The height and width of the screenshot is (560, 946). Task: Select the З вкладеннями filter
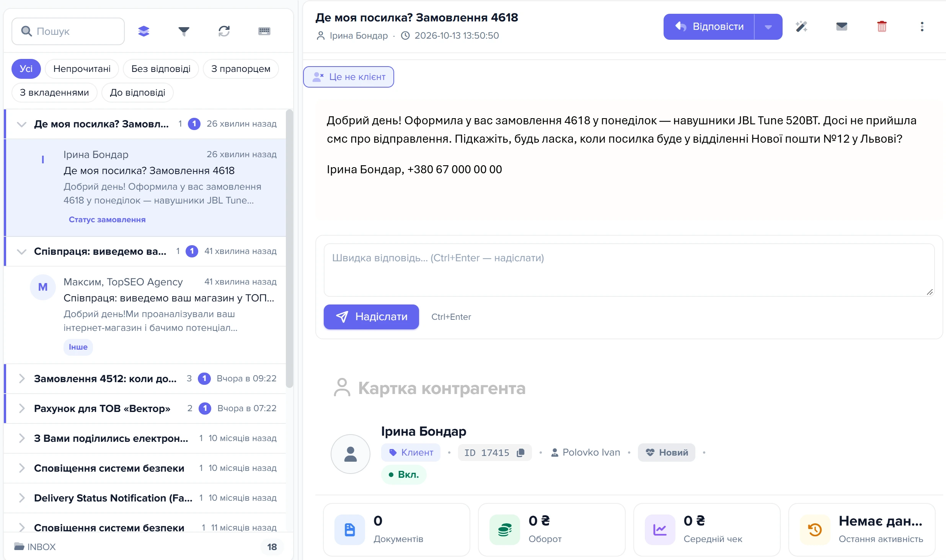tap(54, 93)
